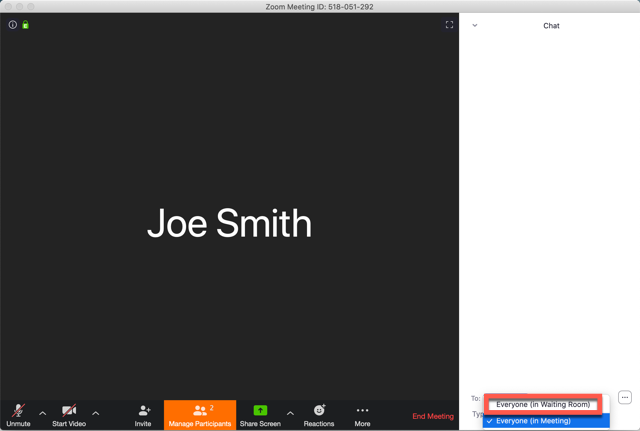The height and width of the screenshot is (431, 640).
Task: View meeting information icon
Action: (x=13, y=25)
